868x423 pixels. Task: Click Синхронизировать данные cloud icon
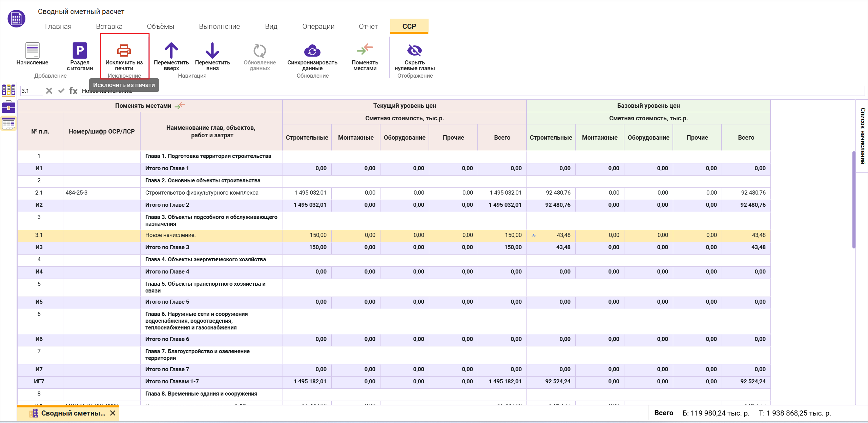[312, 51]
